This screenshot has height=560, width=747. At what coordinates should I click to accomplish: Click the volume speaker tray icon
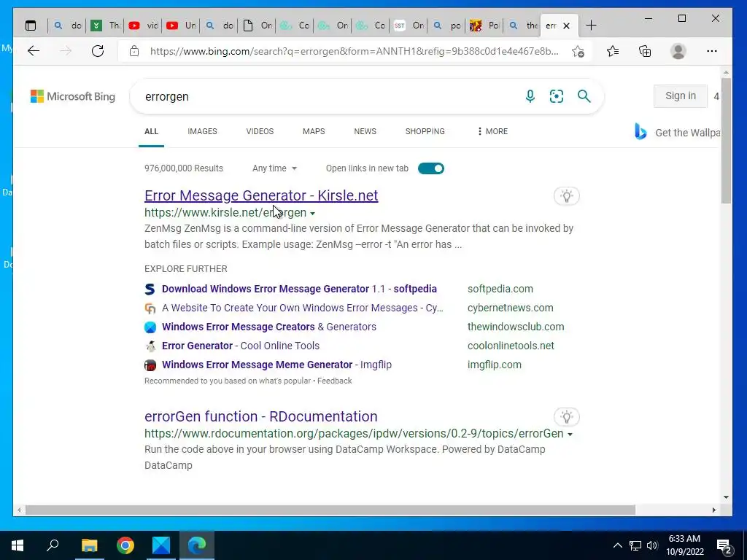652,545
